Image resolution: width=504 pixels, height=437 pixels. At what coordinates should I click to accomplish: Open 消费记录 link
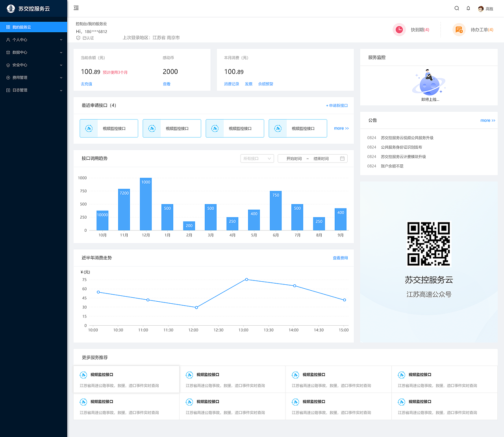pyautogui.click(x=232, y=84)
